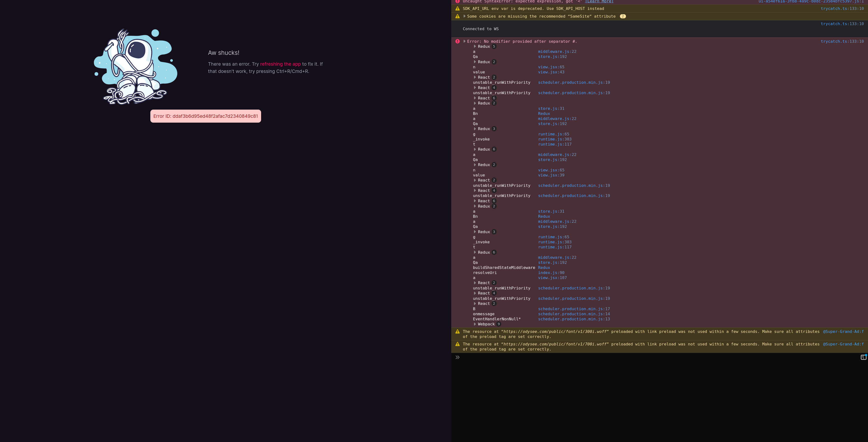The width and height of the screenshot is (868, 442).
Task: Toggle the console split sidebar icon
Action: [863, 357]
